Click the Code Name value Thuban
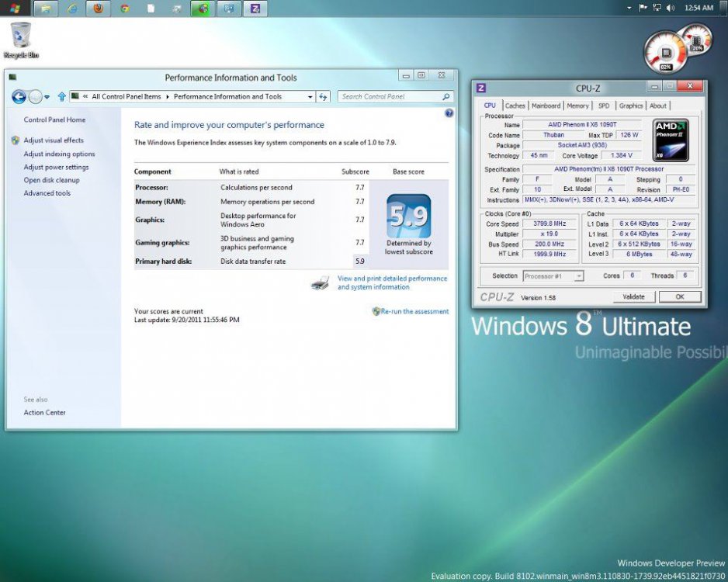Viewport: 728px width, 582px height. pos(553,135)
